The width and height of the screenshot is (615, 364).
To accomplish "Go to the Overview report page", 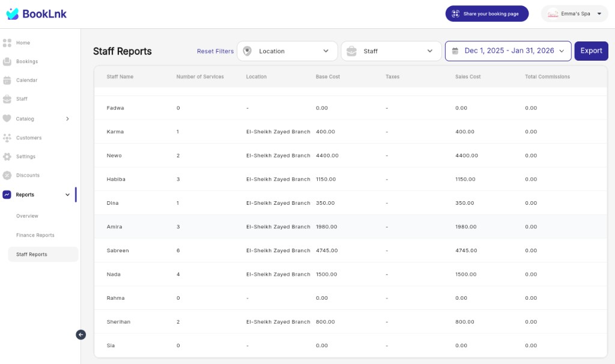I will 27,216.
